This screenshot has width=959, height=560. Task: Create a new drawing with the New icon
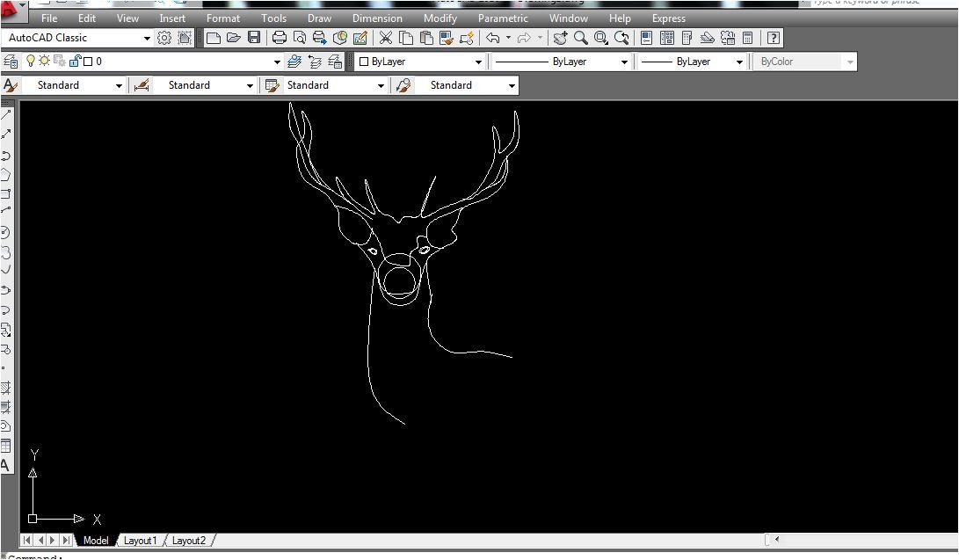[214, 38]
